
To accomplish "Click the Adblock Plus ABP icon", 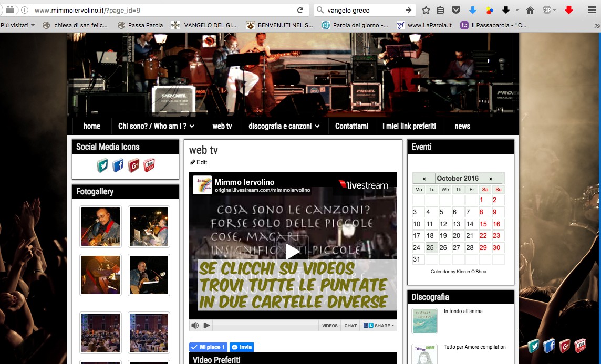I will pyautogui.click(x=547, y=11).
